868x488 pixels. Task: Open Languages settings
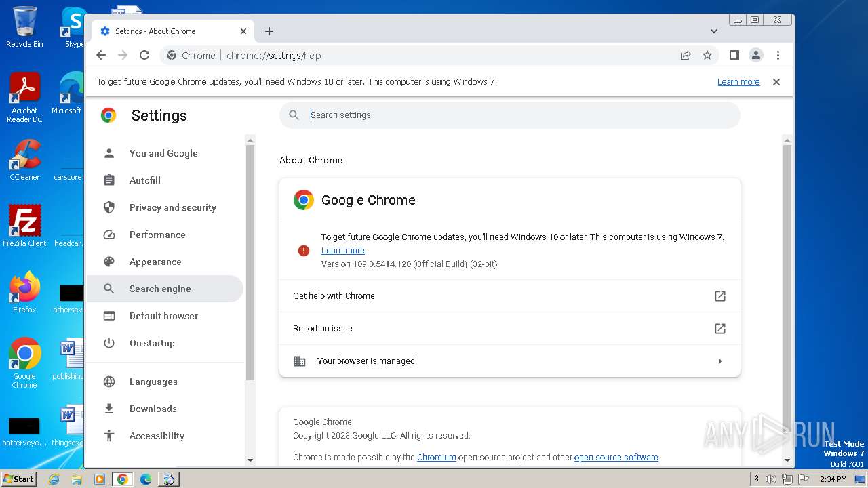[x=165, y=382]
